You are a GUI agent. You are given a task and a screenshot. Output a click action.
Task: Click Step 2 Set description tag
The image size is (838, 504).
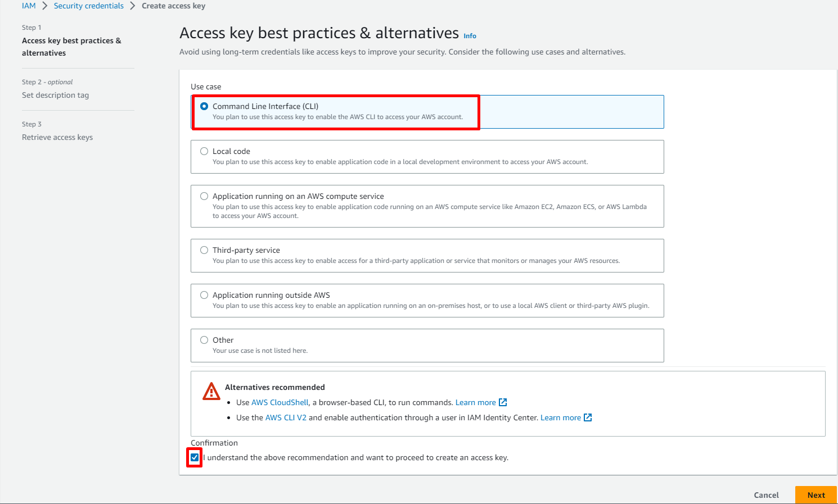click(x=55, y=95)
